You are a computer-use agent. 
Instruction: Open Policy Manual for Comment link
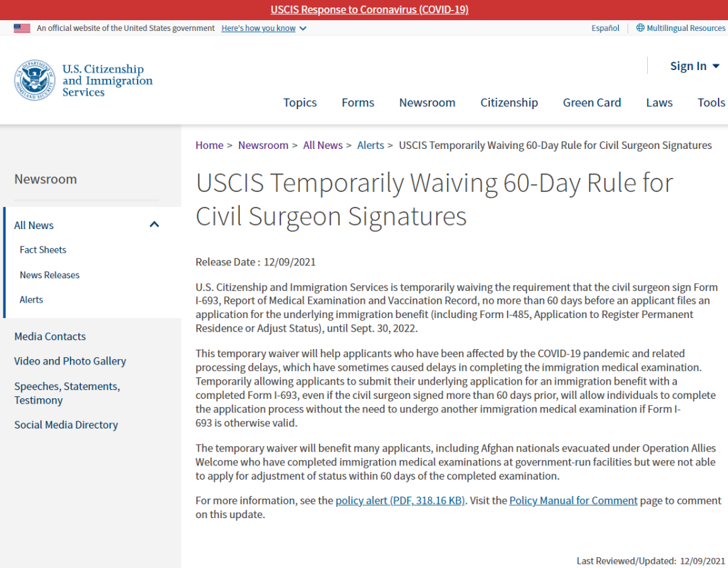[574, 501]
